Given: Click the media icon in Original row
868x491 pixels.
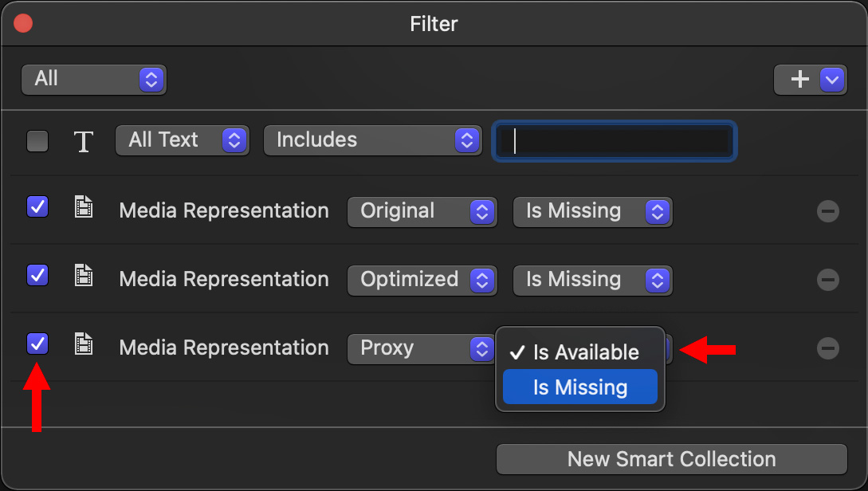Looking at the screenshot, I should pyautogui.click(x=84, y=206).
